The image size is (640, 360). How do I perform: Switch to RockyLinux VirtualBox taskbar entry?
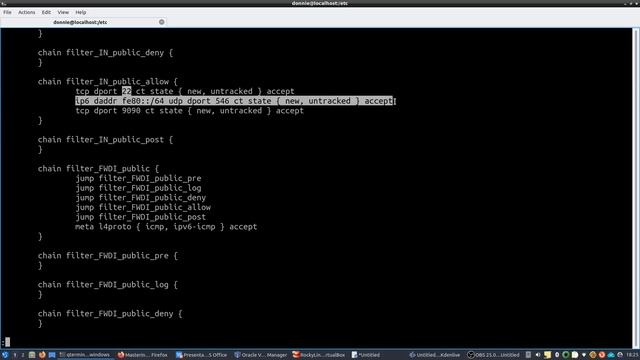pyautogui.click(x=319, y=355)
